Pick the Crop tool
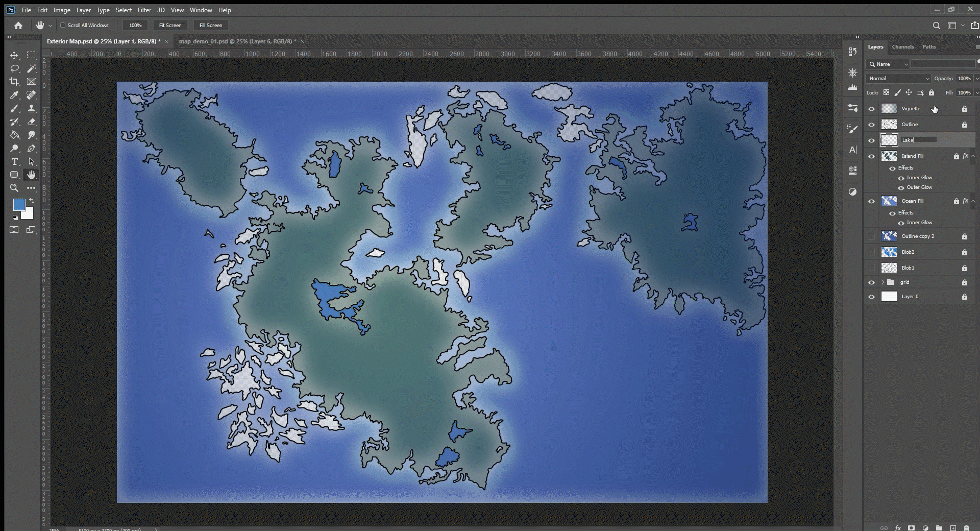 [14, 82]
